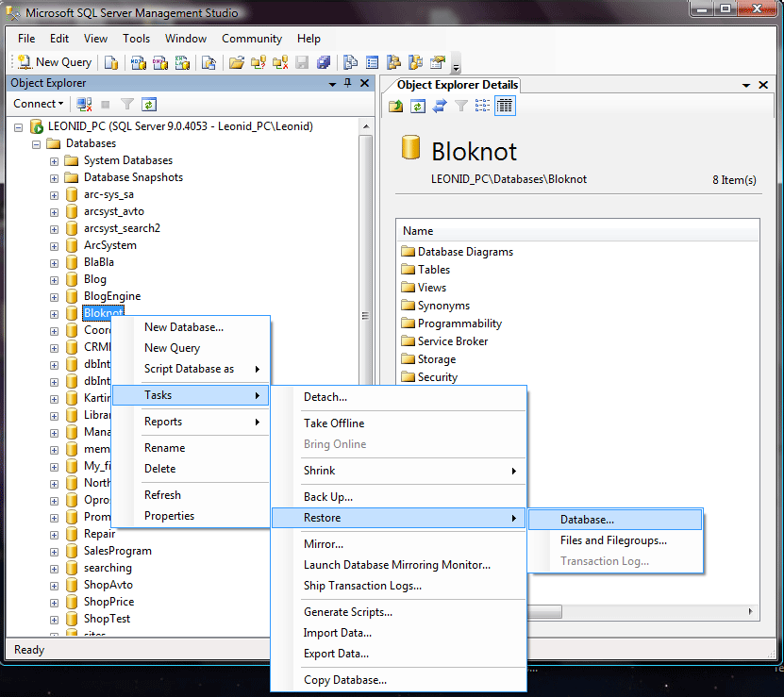Open Object Explorer window position dropdown arrow
Screen dimensions: 784x697
[x=332, y=84]
